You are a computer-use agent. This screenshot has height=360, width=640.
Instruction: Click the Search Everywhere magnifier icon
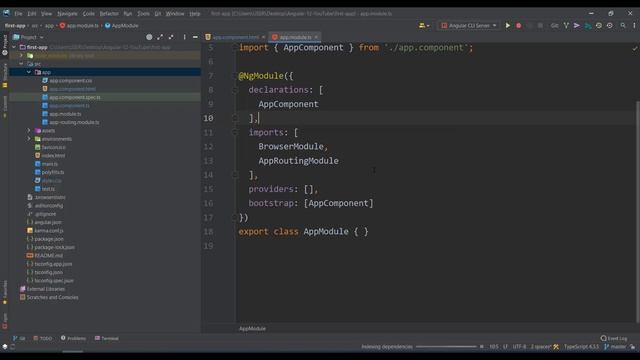pyautogui.click(x=623, y=25)
